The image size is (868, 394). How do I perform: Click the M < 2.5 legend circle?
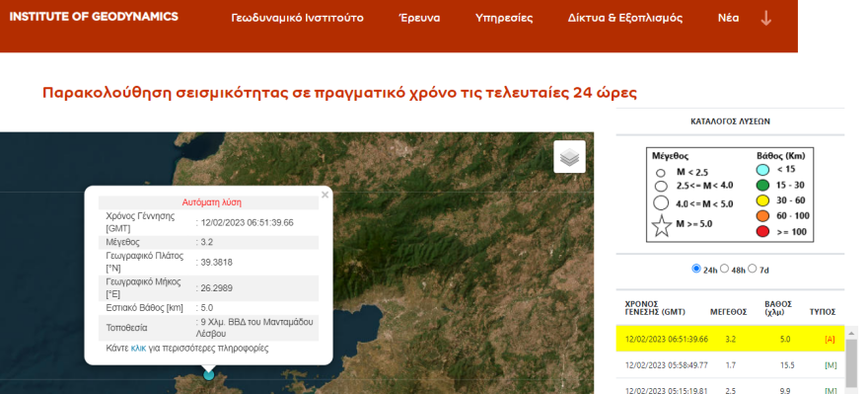point(661,173)
